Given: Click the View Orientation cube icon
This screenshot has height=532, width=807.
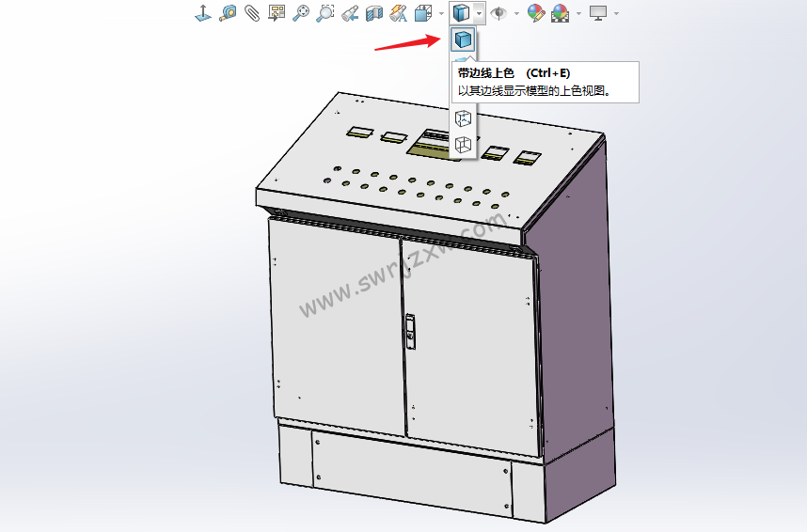Looking at the screenshot, I should (x=423, y=13).
